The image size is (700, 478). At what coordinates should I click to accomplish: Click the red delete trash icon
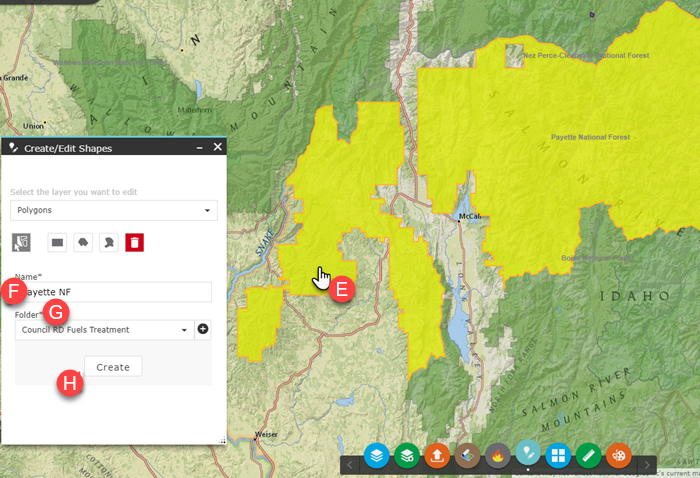pos(136,242)
